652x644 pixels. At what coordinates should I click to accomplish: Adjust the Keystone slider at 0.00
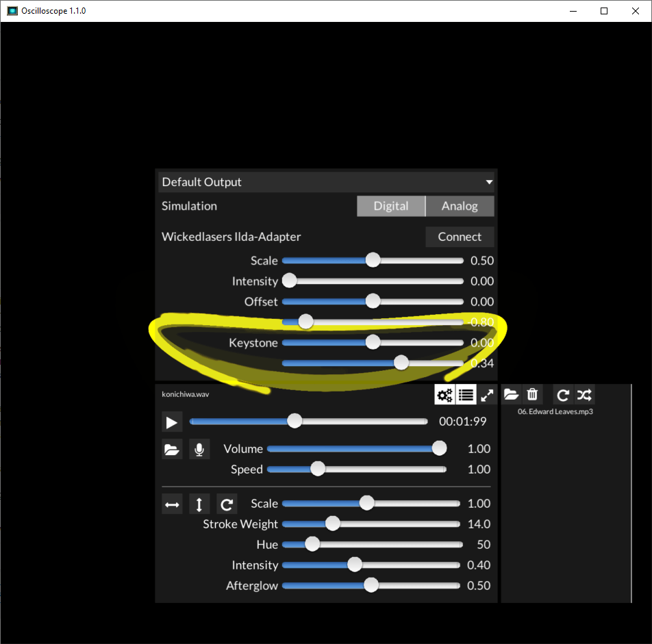click(373, 342)
